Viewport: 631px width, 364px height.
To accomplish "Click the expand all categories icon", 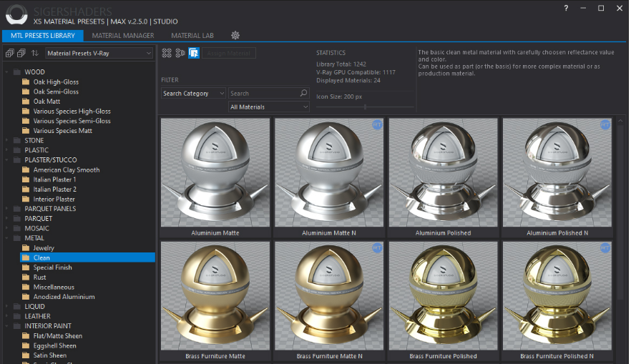I will (10, 53).
